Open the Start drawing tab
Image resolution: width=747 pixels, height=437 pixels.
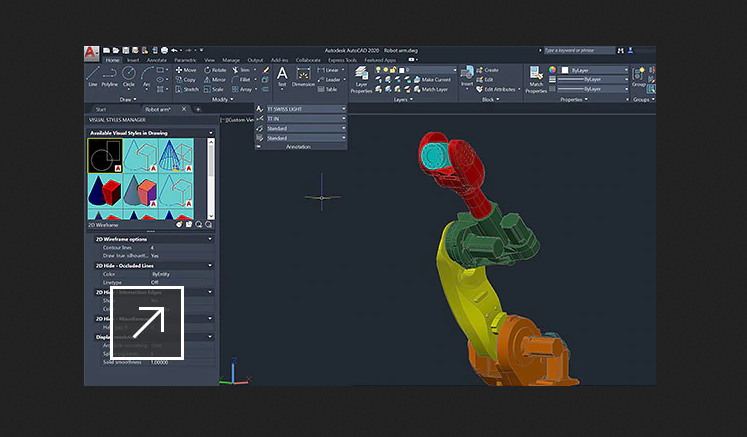(x=101, y=109)
